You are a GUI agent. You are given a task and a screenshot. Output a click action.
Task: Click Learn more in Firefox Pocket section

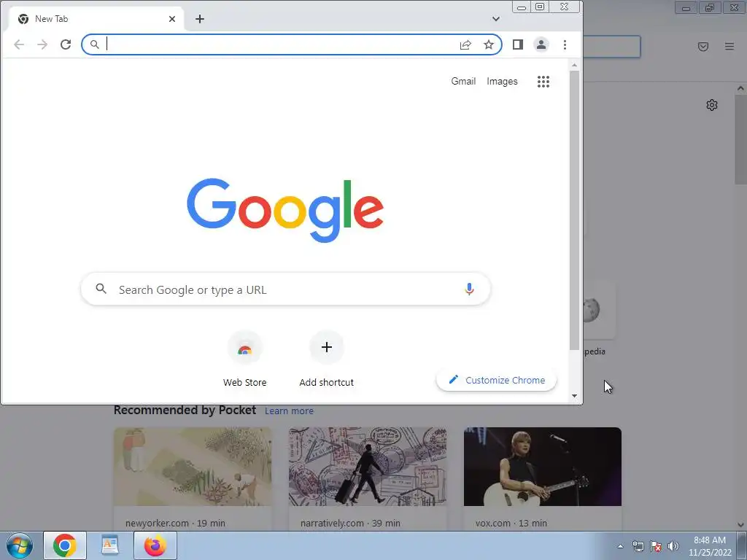tap(289, 411)
